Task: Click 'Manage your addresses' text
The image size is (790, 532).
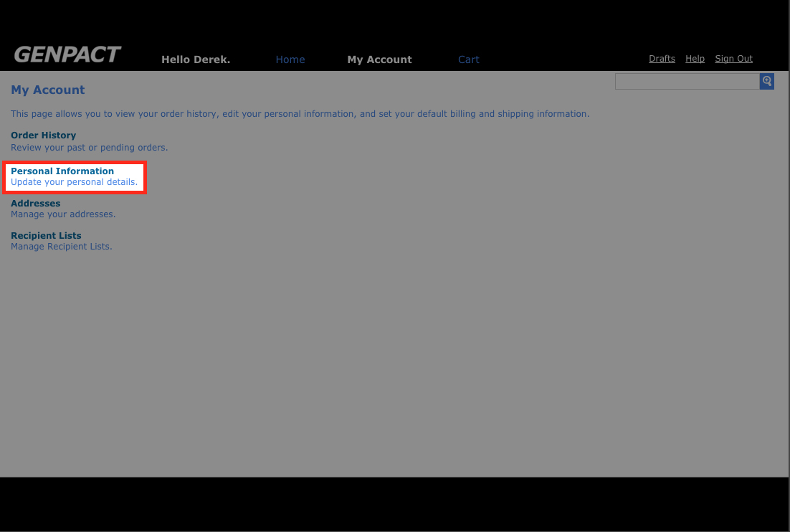Action: pyautogui.click(x=63, y=214)
